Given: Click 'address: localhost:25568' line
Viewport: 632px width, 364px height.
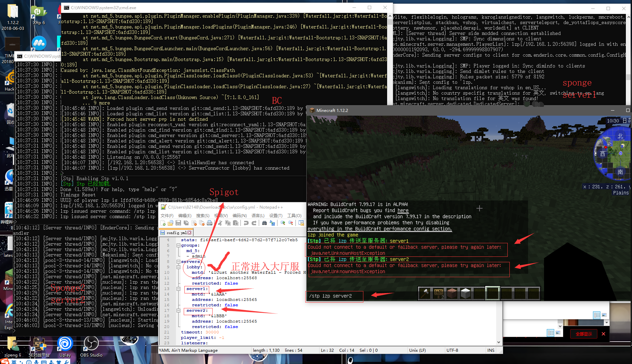Looking at the screenshot, I should click(x=224, y=278).
